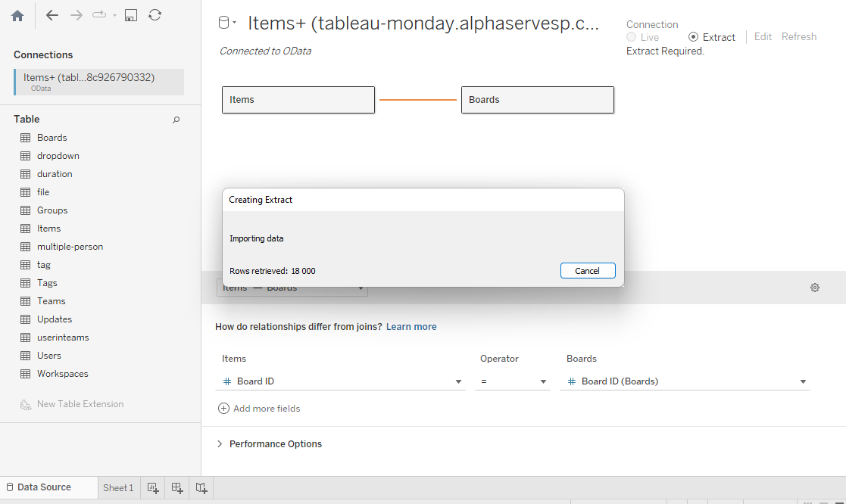This screenshot has height=504, width=846.
Task: Click the refresh data source icon
Action: (155, 15)
